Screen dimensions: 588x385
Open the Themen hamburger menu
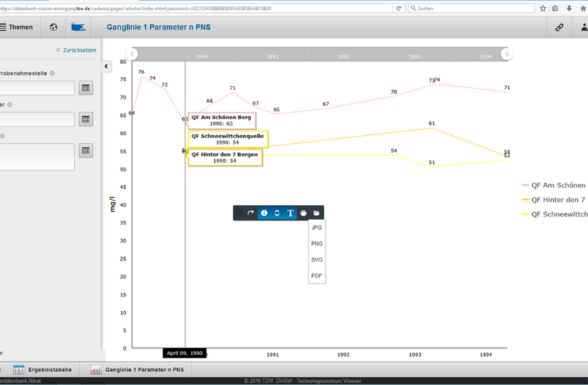coord(16,27)
